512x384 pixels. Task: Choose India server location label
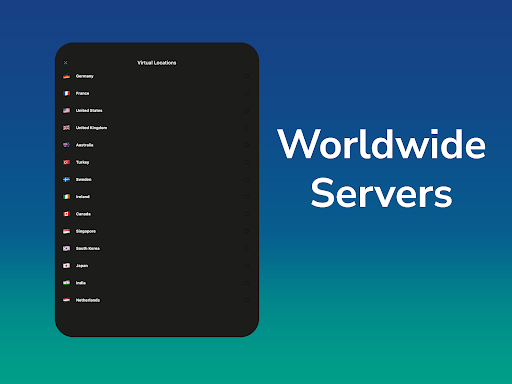pyautogui.click(x=81, y=283)
